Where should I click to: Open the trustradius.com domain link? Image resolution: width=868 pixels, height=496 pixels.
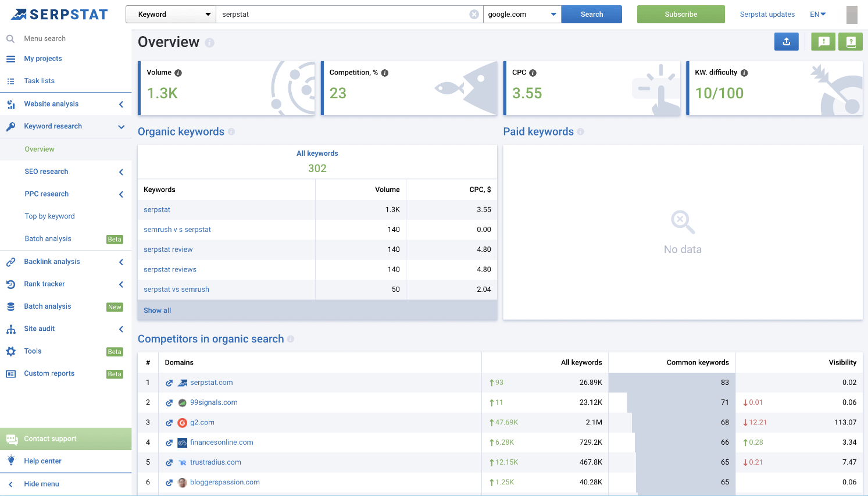click(x=216, y=462)
